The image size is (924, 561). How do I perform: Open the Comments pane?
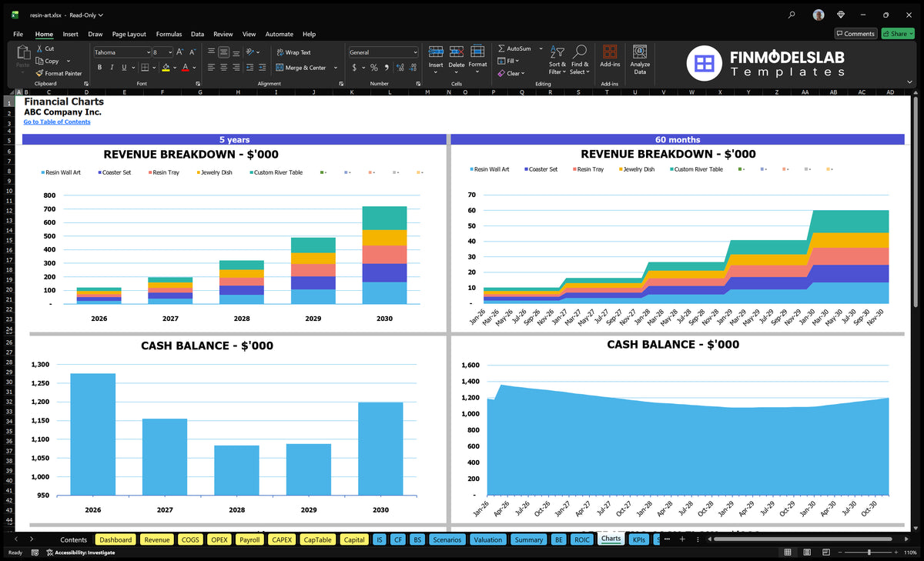[855, 34]
